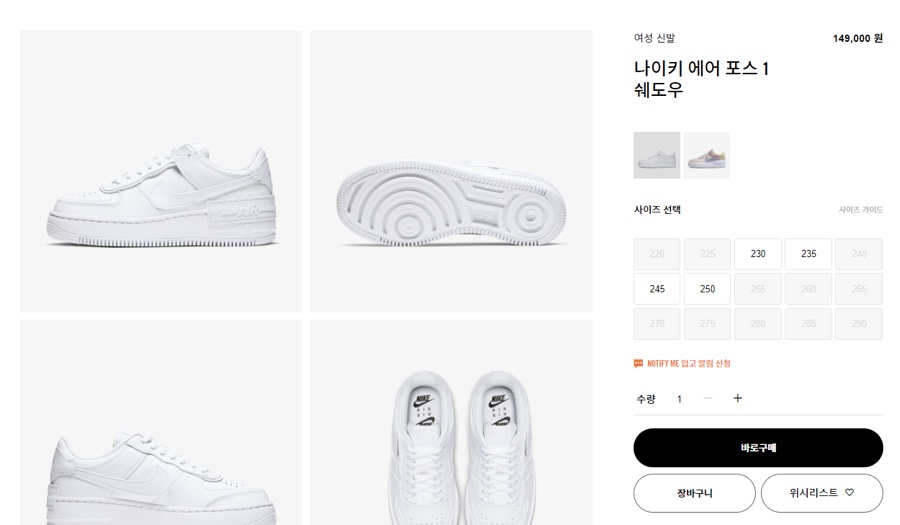
Task: Open the side profile shoe image
Action: coord(161,172)
